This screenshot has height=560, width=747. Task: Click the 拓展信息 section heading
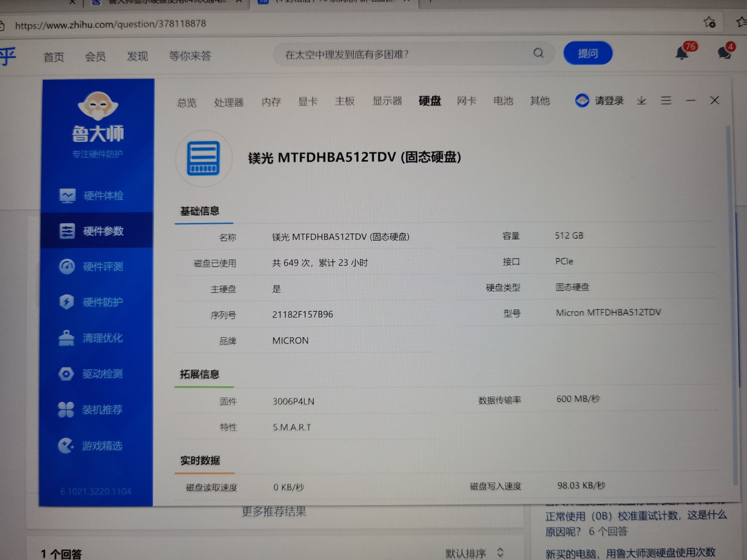[x=200, y=374]
